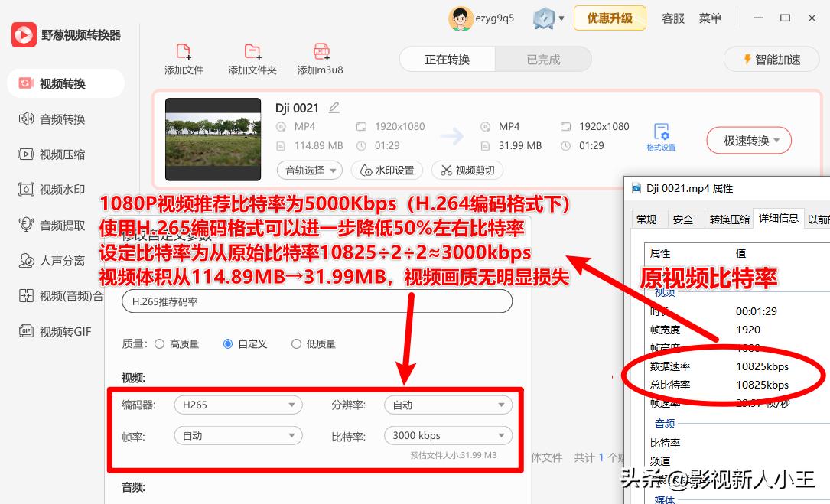The image size is (830, 504).
Task: Open the Encoder dropdown showing H265
Action: 238,405
